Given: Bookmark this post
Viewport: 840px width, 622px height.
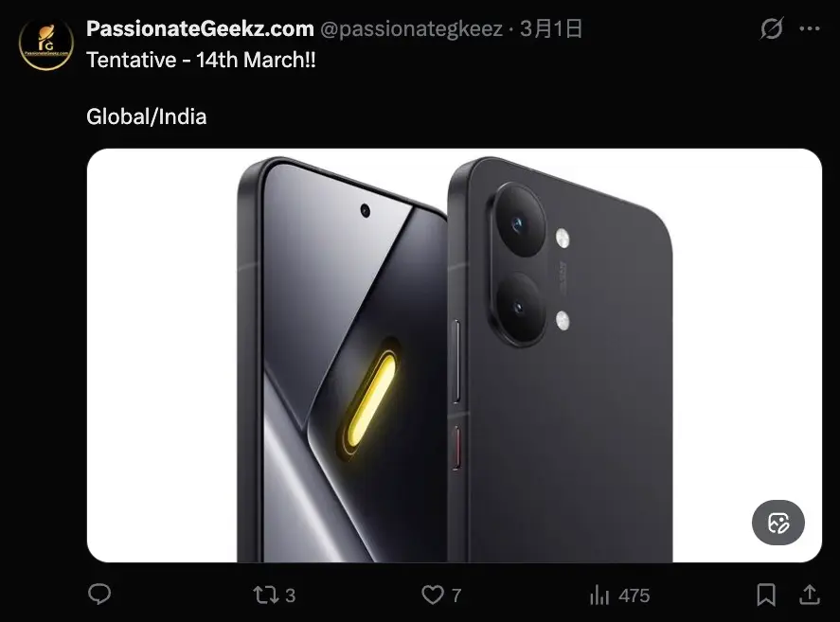Looking at the screenshot, I should [x=766, y=595].
